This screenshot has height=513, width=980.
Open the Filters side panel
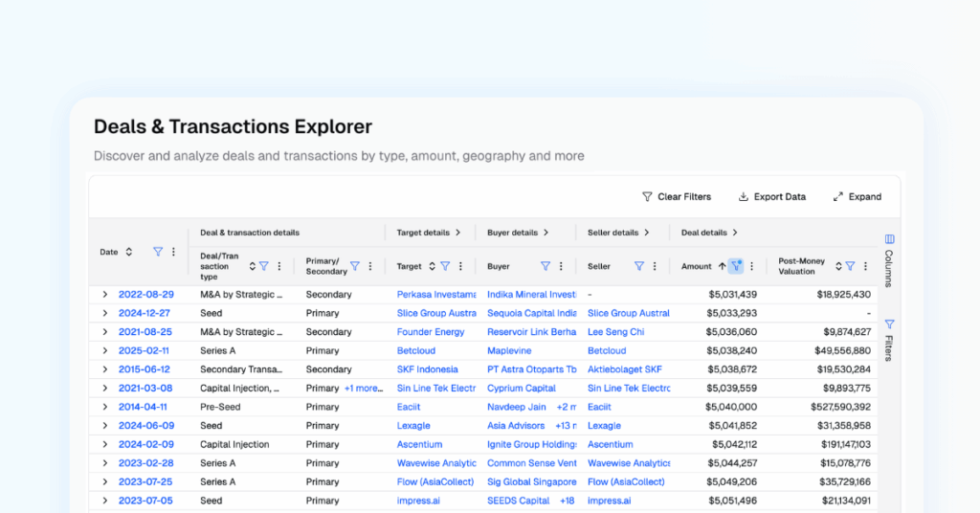tap(889, 341)
